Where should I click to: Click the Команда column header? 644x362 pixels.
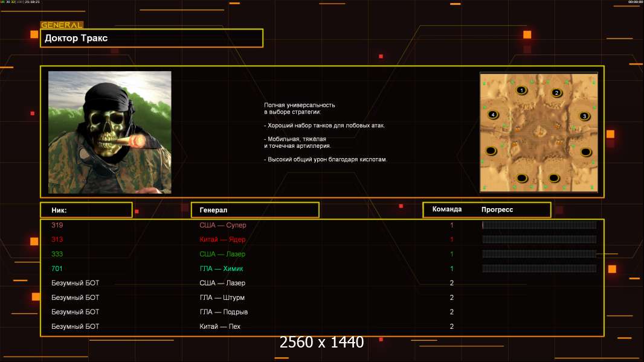(447, 209)
